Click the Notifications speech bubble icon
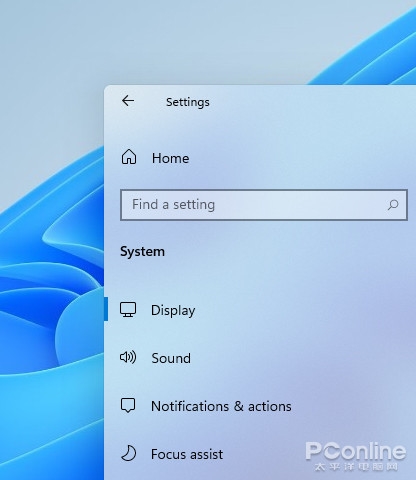 click(128, 406)
